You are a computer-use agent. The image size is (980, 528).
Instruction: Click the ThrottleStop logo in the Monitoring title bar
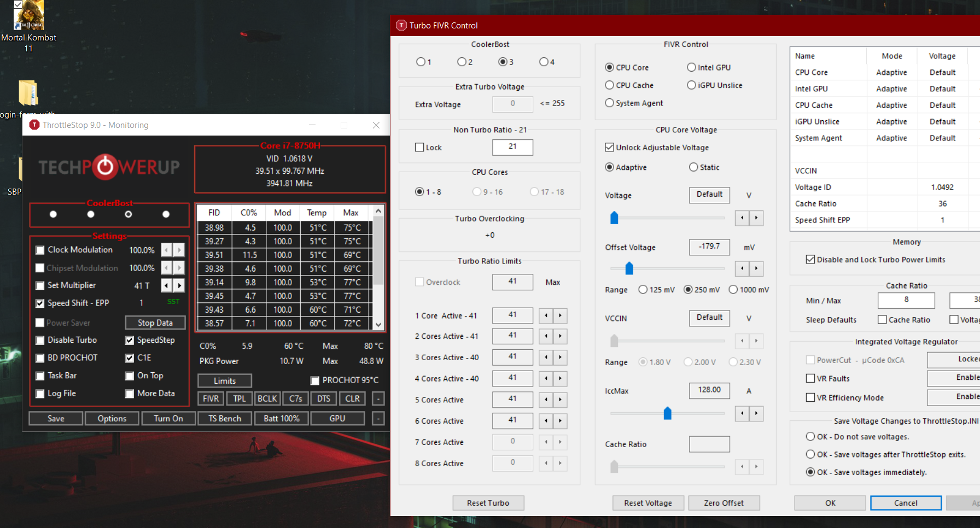click(x=34, y=125)
